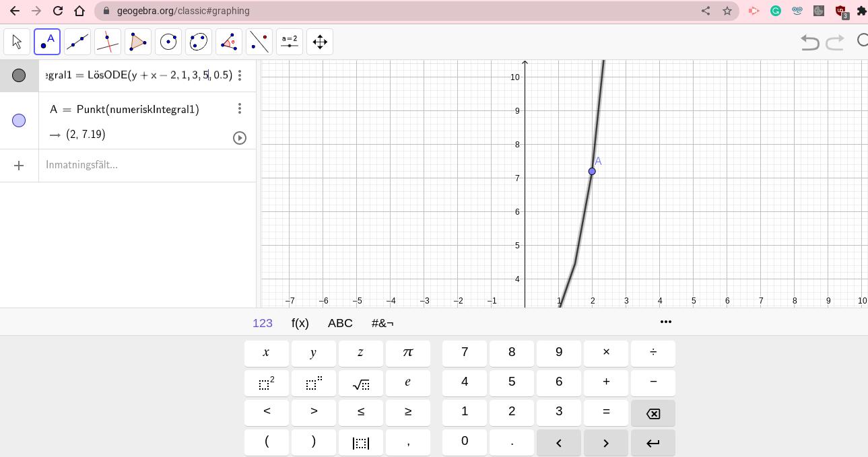This screenshot has height=457, width=868.
Task: Click the Inmatningsfält input field
Action: [x=141, y=165]
